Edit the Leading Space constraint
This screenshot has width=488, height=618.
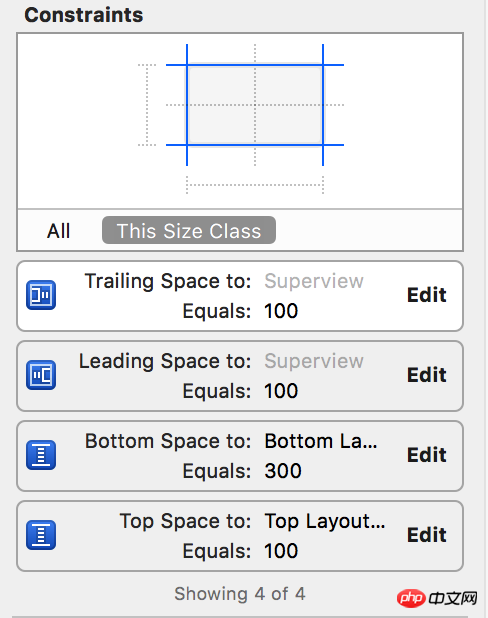coord(427,375)
